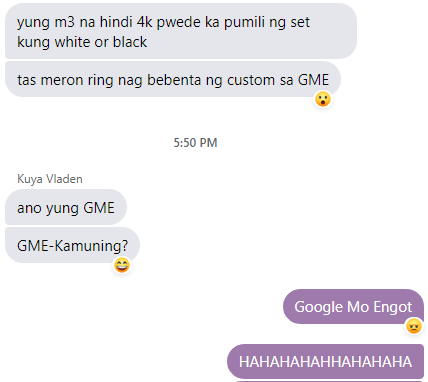Click the angry reaction on Google Mo Engot

(x=414, y=326)
